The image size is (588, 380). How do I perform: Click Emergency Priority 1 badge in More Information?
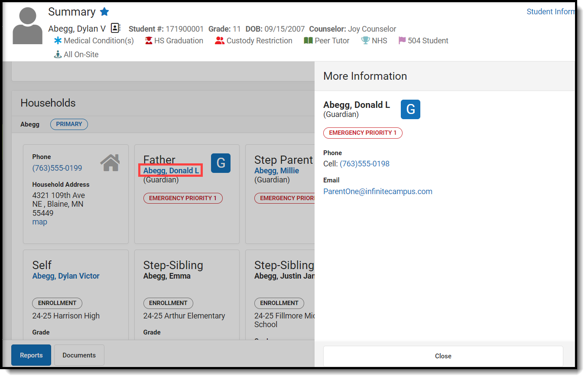click(x=363, y=133)
